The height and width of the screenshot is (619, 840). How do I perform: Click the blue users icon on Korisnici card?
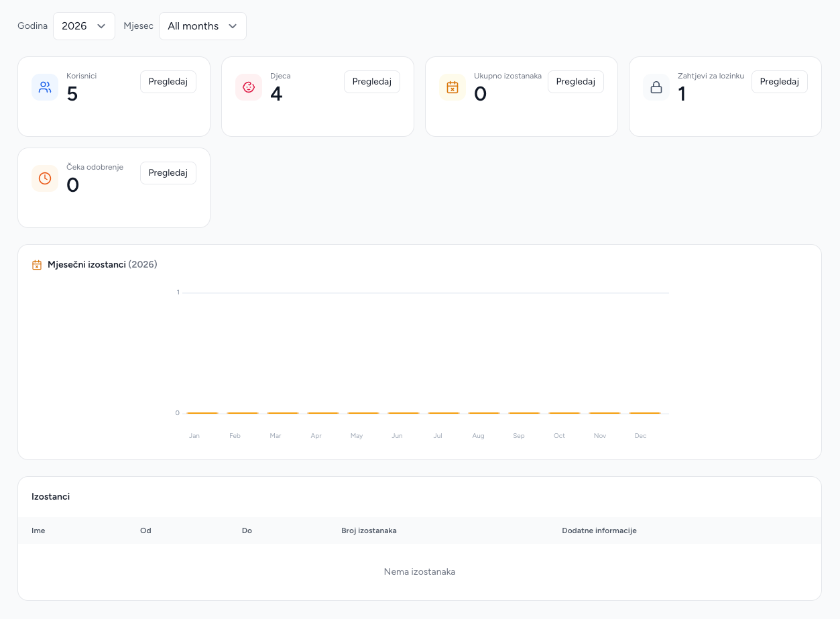45,87
